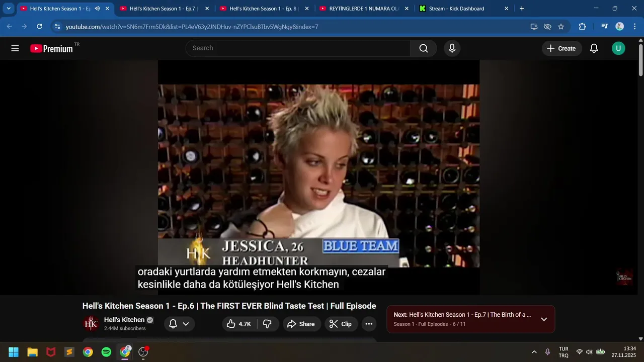The height and width of the screenshot is (362, 644).
Task: Reload the current page
Action: pyautogui.click(x=39, y=27)
